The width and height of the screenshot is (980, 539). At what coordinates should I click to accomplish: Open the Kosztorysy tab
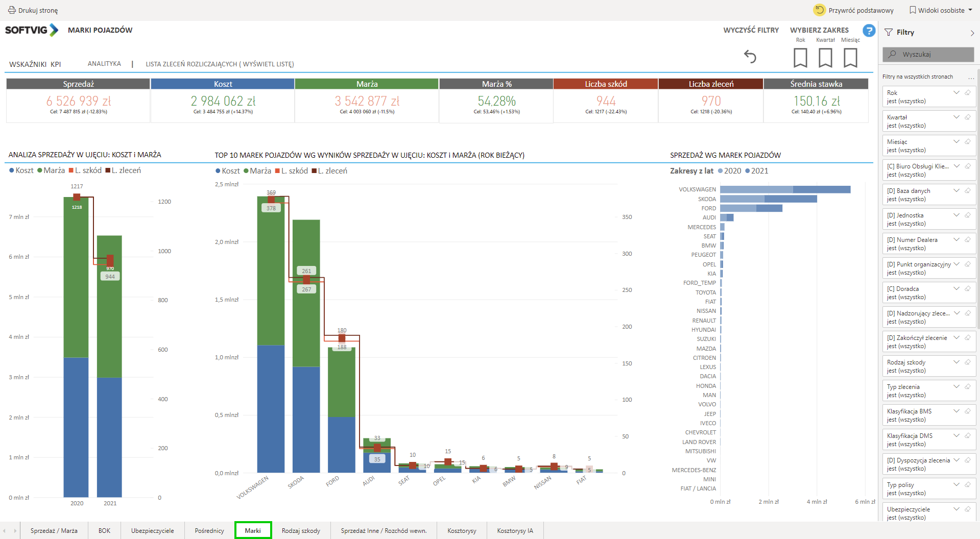(462, 531)
